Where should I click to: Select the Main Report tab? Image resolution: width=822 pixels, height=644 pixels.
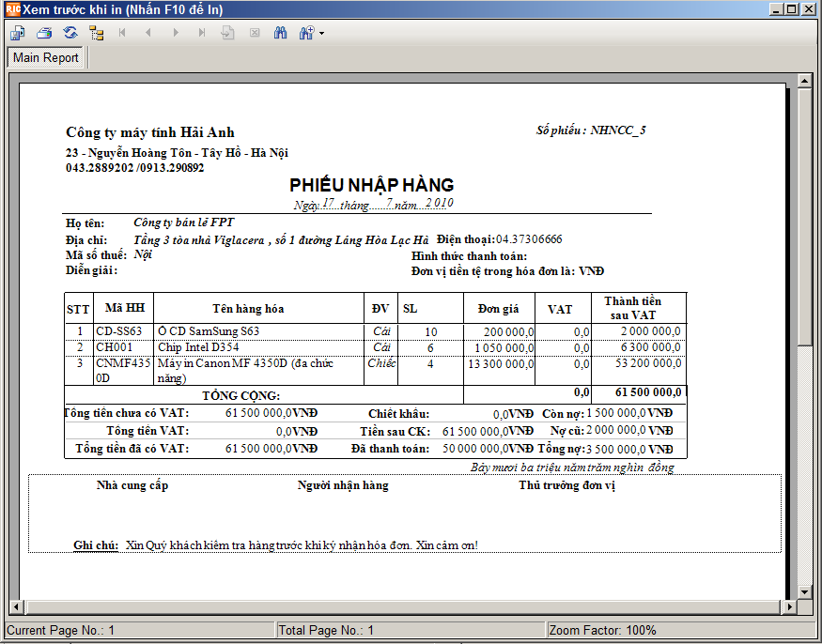46,57
